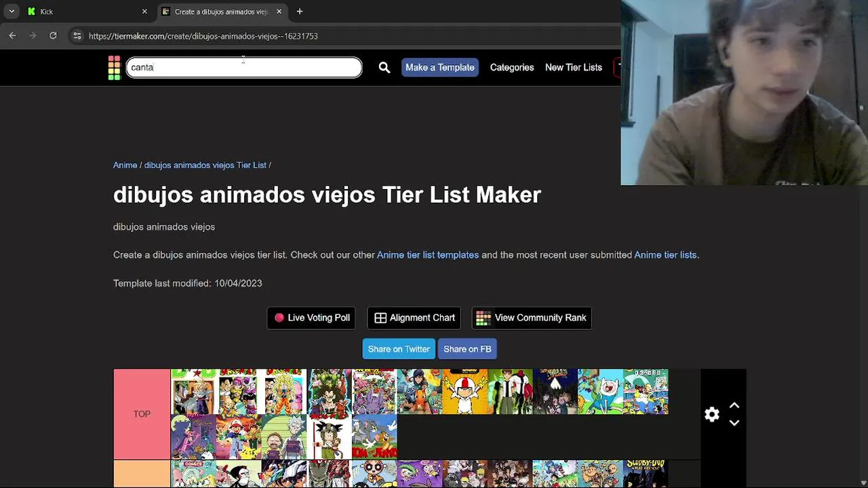Close the Kick tab
This screenshot has width=868, height=488.
coord(144,12)
